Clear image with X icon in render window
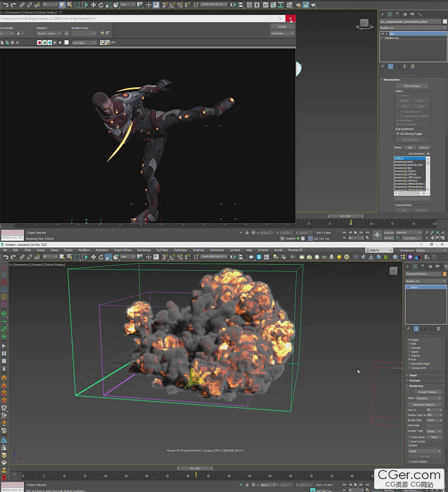This screenshot has width=448, height=492. click(x=18, y=42)
